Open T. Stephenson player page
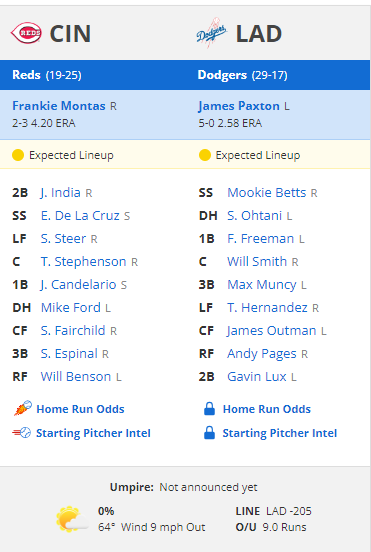Screen dimensions: 371x552 (x=83, y=262)
